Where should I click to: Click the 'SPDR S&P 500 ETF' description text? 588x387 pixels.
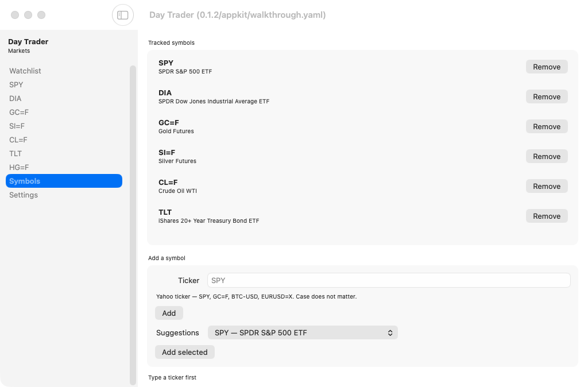[x=185, y=71]
